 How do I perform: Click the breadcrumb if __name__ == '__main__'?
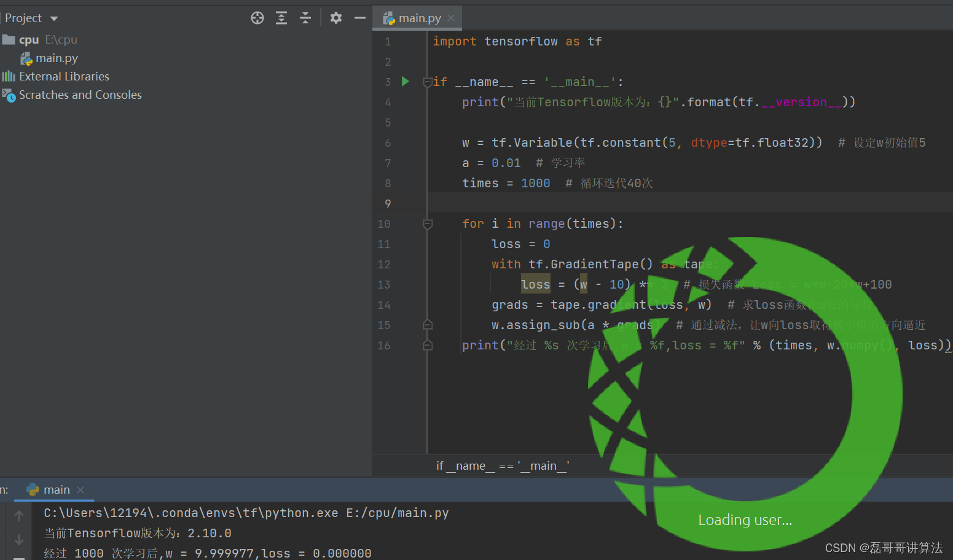click(503, 465)
